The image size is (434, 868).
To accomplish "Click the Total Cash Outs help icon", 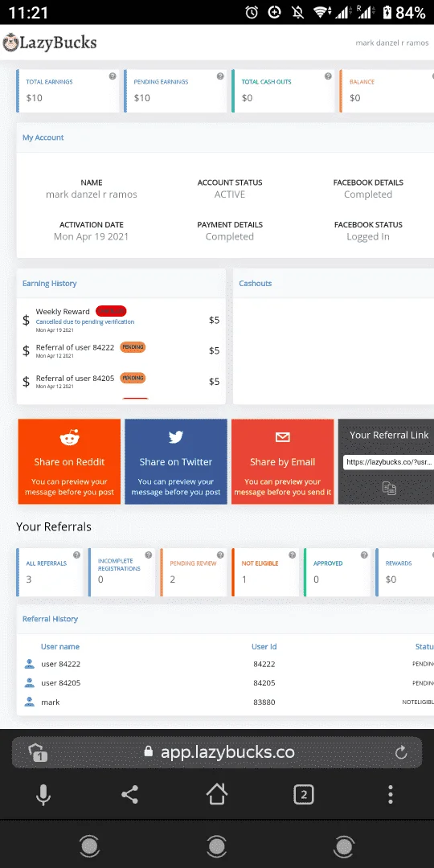I will point(328,76).
